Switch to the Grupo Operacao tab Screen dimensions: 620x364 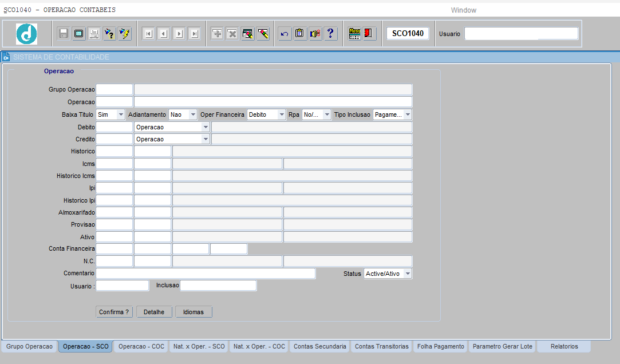point(29,347)
